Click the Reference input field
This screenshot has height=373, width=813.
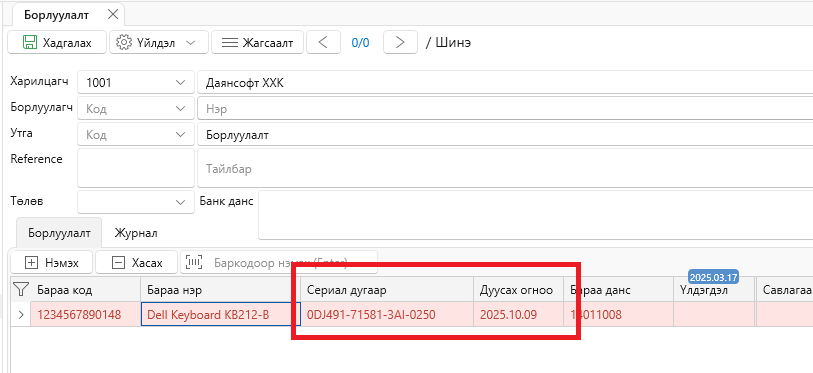pos(136,168)
